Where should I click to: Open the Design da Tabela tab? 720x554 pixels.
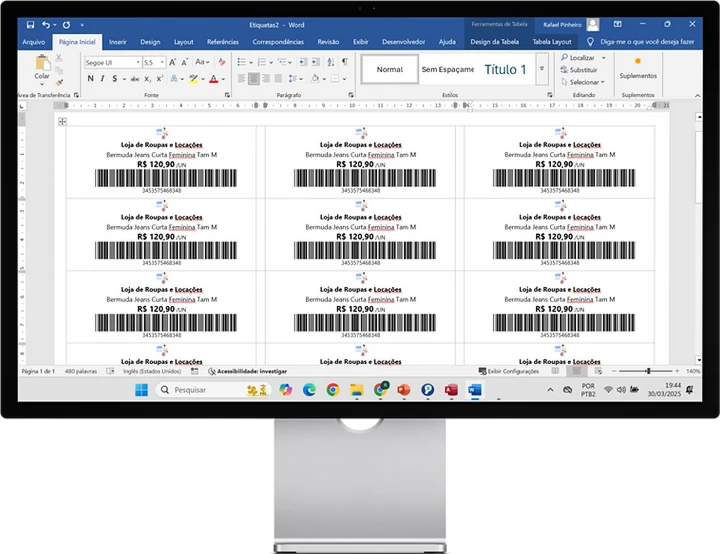[x=494, y=42]
